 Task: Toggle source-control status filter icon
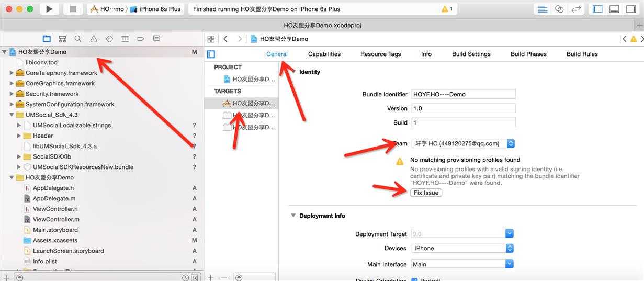[x=195, y=277]
